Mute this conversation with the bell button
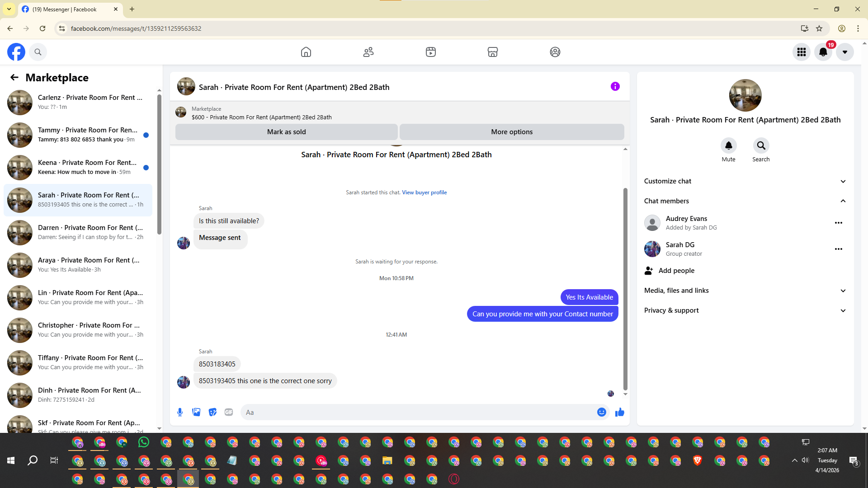Screen dimensions: 868x488 [x=728, y=145]
